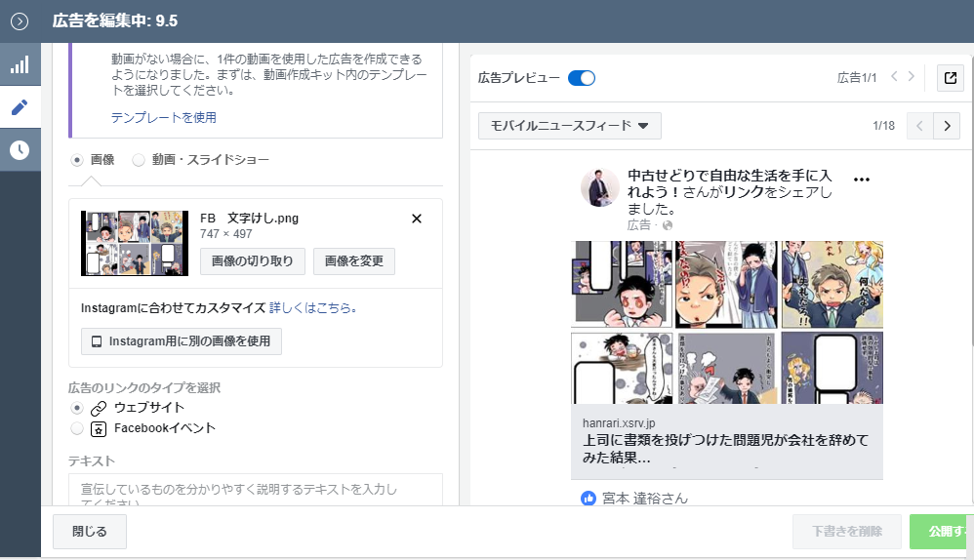
Task: Go to previous preview placement arrow
Action: pyautogui.click(x=919, y=126)
